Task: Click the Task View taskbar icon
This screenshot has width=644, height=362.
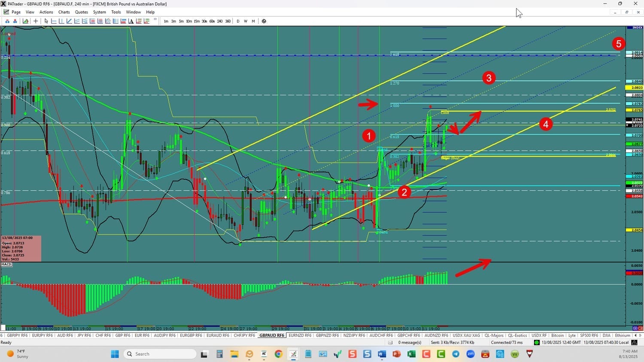Action: tap(204, 354)
